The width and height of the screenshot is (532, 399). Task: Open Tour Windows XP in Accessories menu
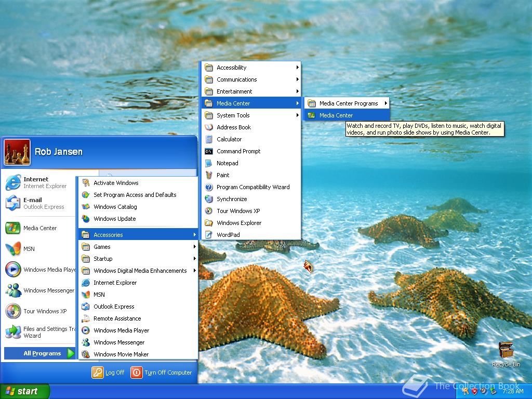point(251,211)
